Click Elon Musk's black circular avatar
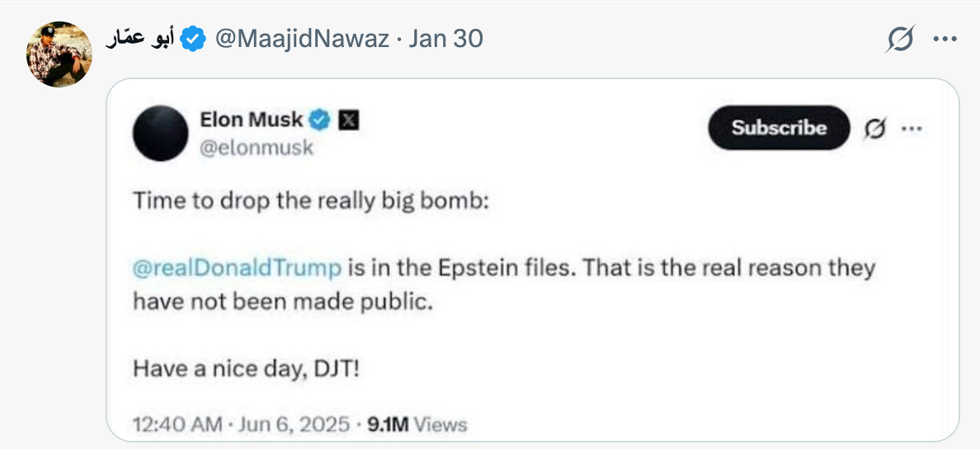The height and width of the screenshot is (449, 980). [161, 133]
